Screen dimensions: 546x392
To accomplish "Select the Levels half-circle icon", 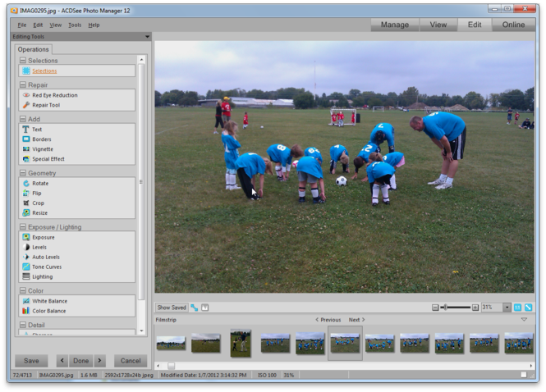I will [26, 247].
